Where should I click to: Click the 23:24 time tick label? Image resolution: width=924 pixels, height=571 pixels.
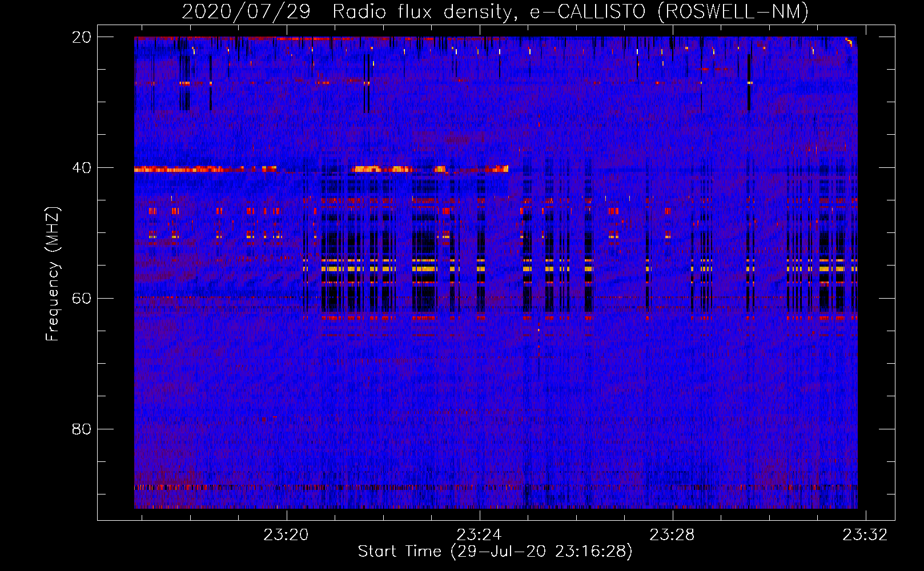[479, 535]
